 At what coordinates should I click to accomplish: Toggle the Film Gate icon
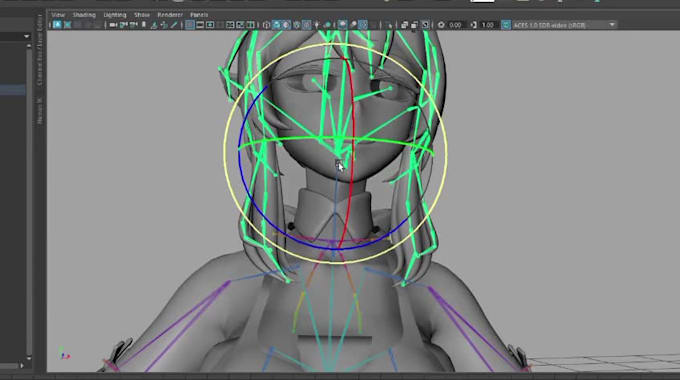(x=200, y=25)
